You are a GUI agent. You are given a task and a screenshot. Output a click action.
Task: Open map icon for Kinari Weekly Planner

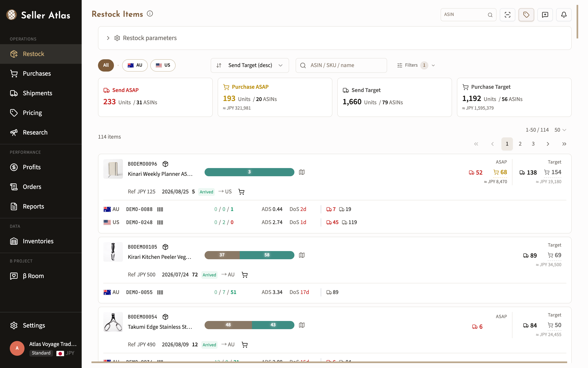point(302,172)
